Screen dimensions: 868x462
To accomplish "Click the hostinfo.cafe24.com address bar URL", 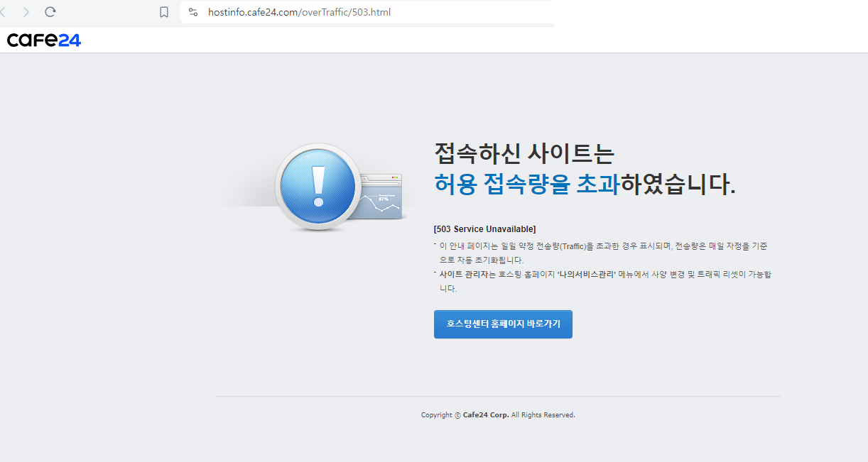I will [x=299, y=12].
